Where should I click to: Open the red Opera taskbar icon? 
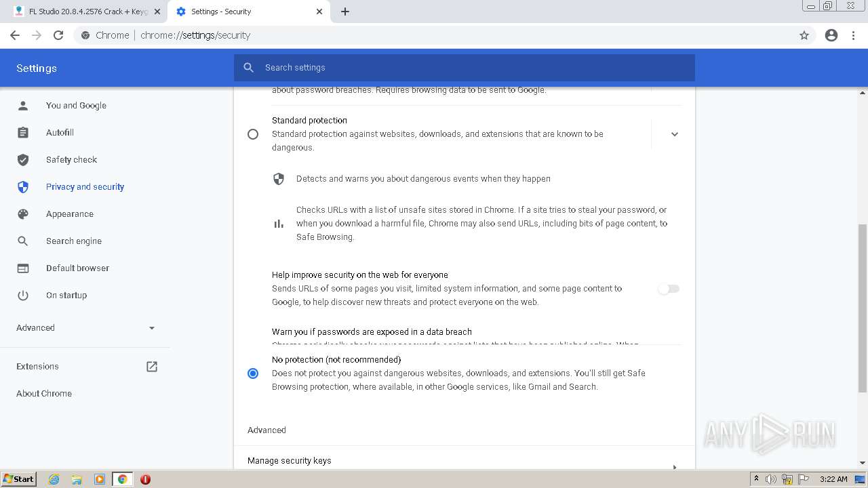[x=145, y=479]
